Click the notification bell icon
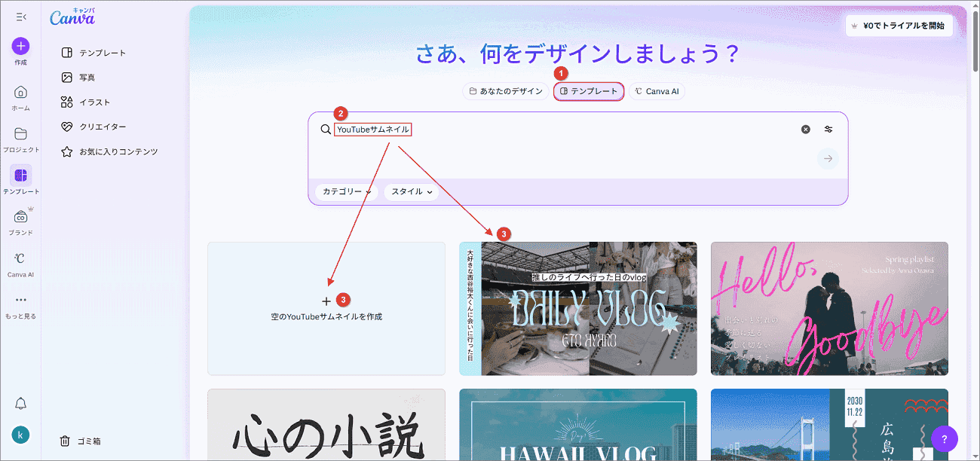Screen dimensions: 980x461 pos(20,404)
